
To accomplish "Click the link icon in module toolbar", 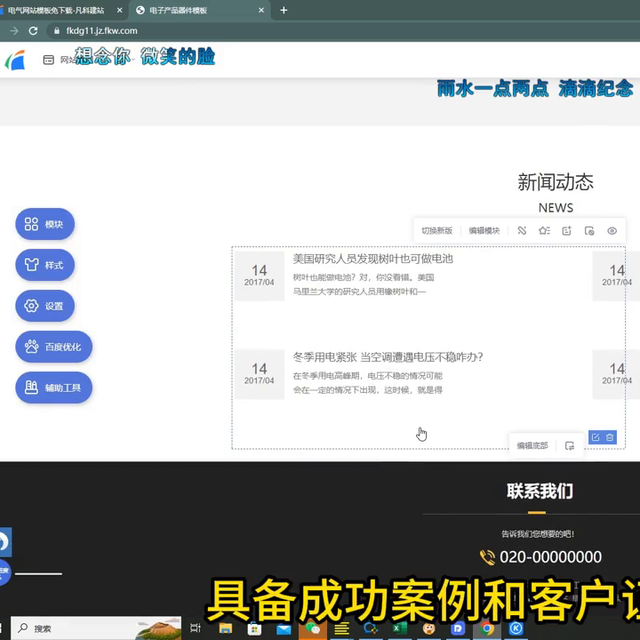I will (522, 231).
